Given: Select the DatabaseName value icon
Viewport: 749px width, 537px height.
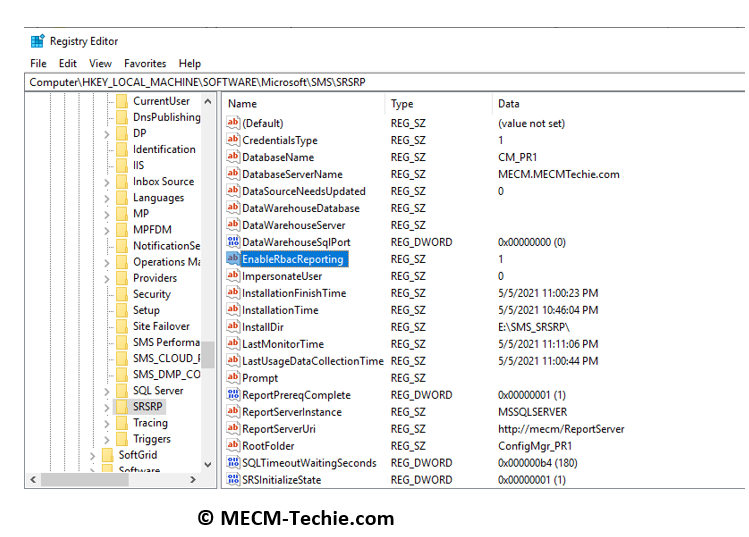Looking at the screenshot, I should tap(233, 157).
